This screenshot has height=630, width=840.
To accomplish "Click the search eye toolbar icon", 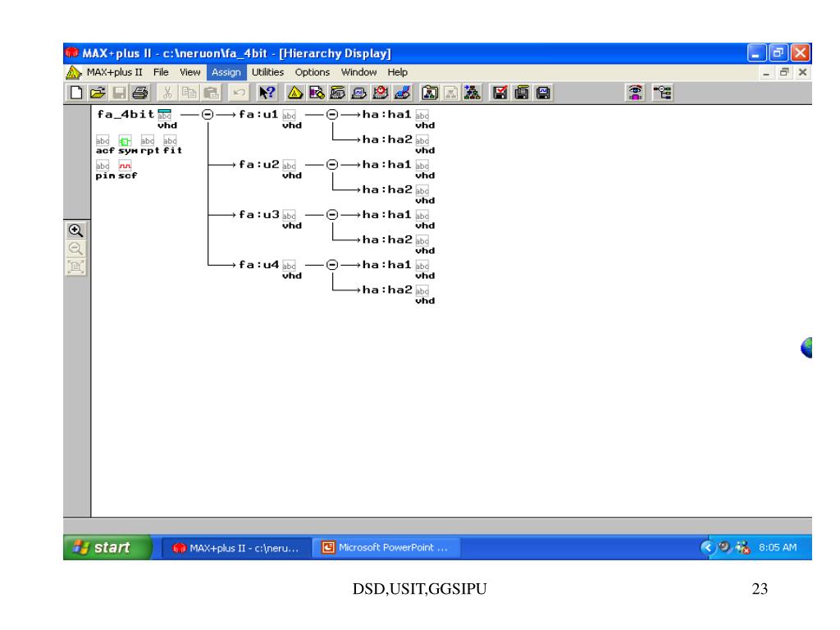I will [x=636, y=93].
